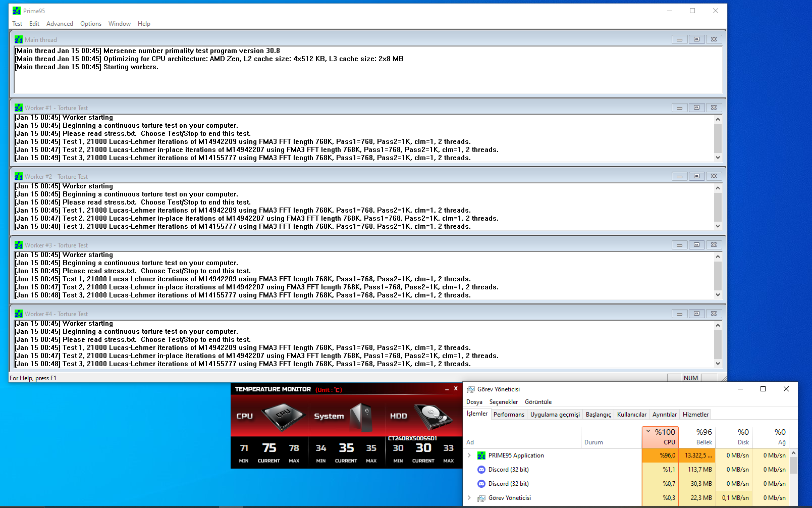Close the Temperature Monitor window
812x508 pixels.
coord(456,389)
